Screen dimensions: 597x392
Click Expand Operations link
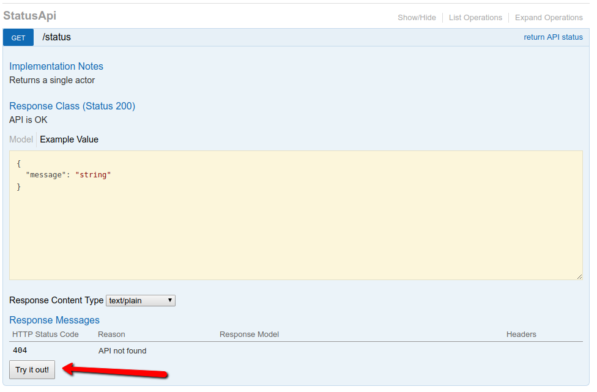pyautogui.click(x=549, y=18)
